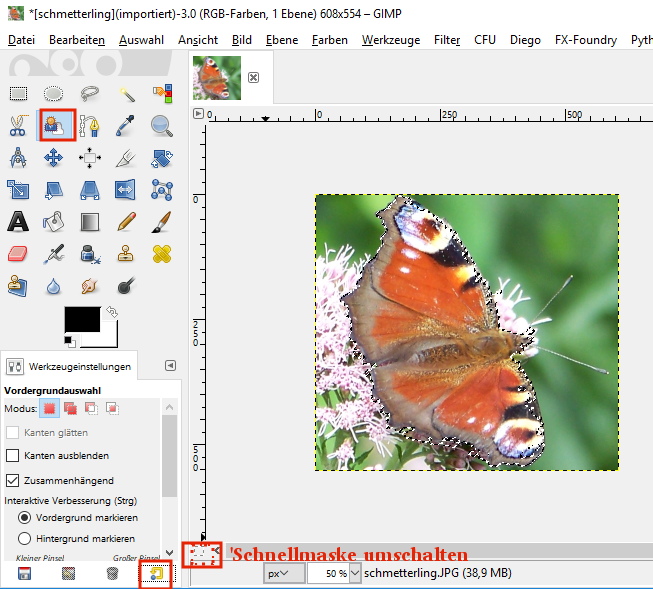This screenshot has width=653, height=589.
Task: Activate the Eraser tool
Action: 18,253
